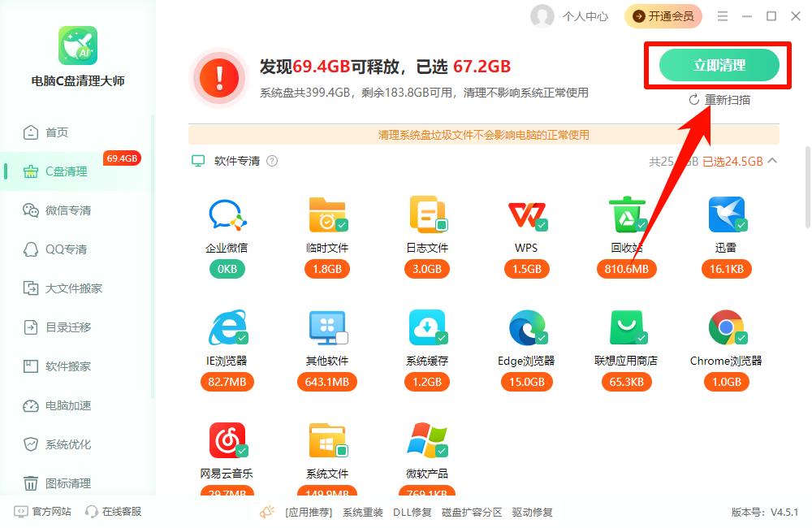
Task: Click the 系统重装 link
Action: (362, 513)
